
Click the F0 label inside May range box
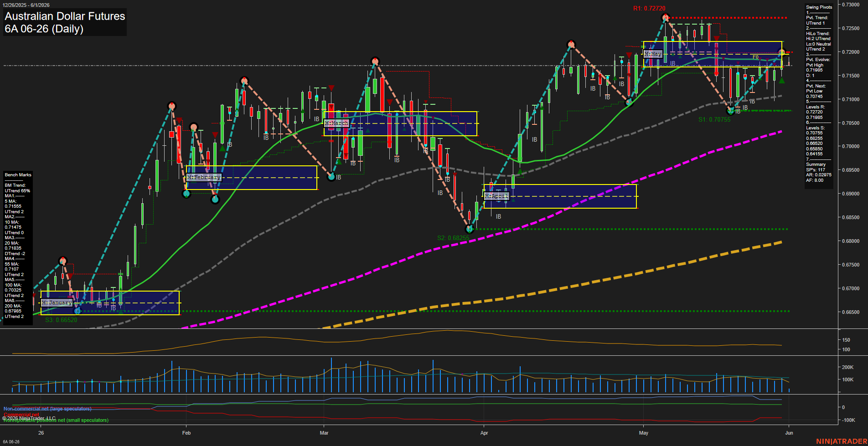pyautogui.click(x=755, y=57)
